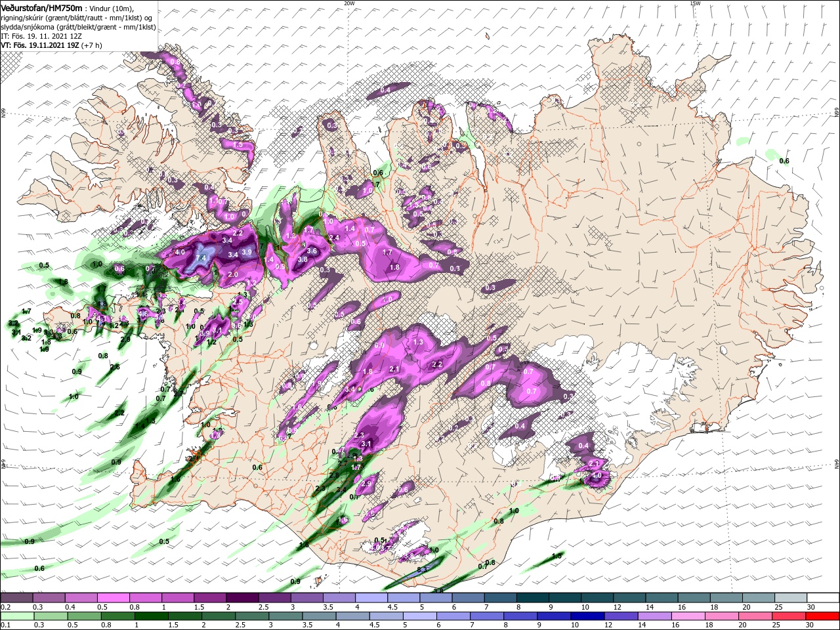This screenshot has height=630, width=840.
Task: Pick the bottom-row green swatch between 0.5 and 0.8
Action: click(x=84, y=616)
